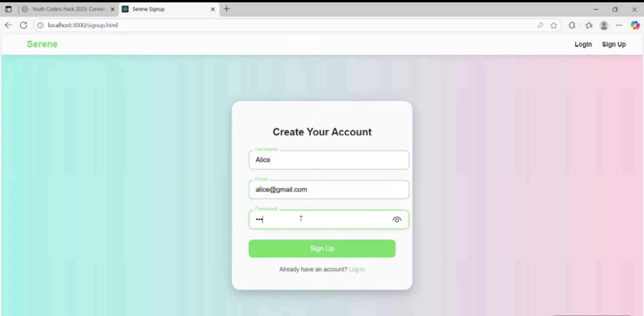Open Settings and more ellipsis menu
Viewport: 644px width, 316px height.
[619, 25]
